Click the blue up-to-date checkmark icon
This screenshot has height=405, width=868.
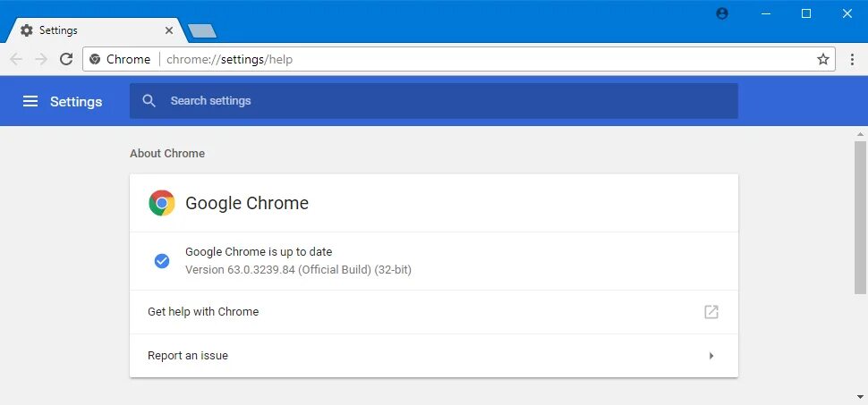(x=162, y=260)
